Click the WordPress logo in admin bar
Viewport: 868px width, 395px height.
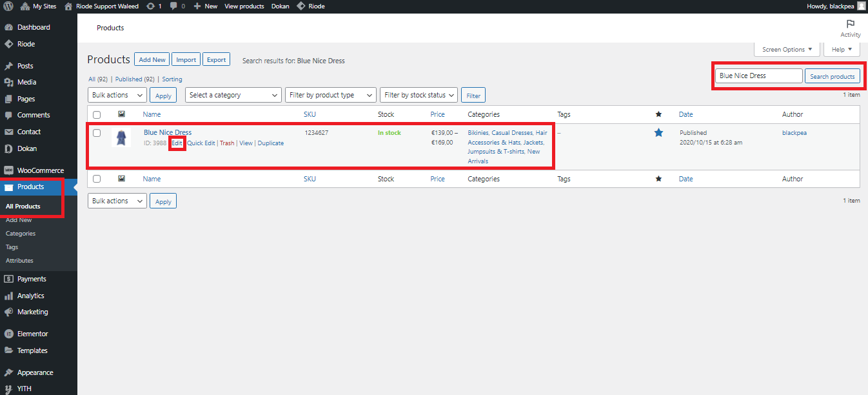coord(8,6)
